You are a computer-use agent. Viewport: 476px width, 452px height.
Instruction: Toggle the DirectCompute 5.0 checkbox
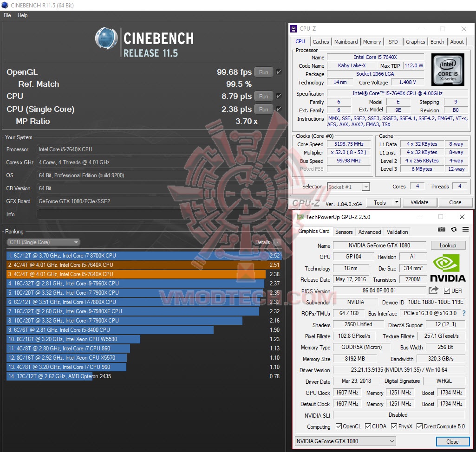[419, 426]
